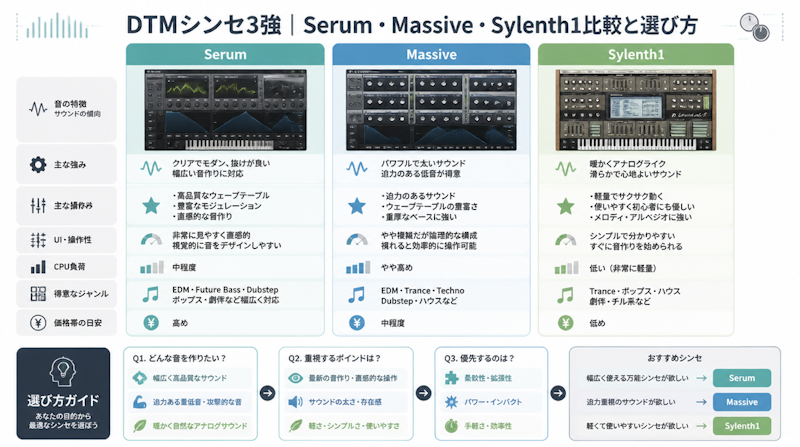This screenshot has width=800, height=447.
Task: Click the lightbulb head icon in 選び方ガイド
Action: point(63,371)
